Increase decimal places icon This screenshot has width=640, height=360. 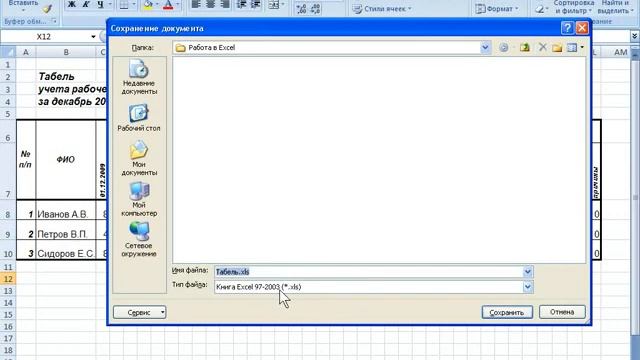click(x=302, y=9)
